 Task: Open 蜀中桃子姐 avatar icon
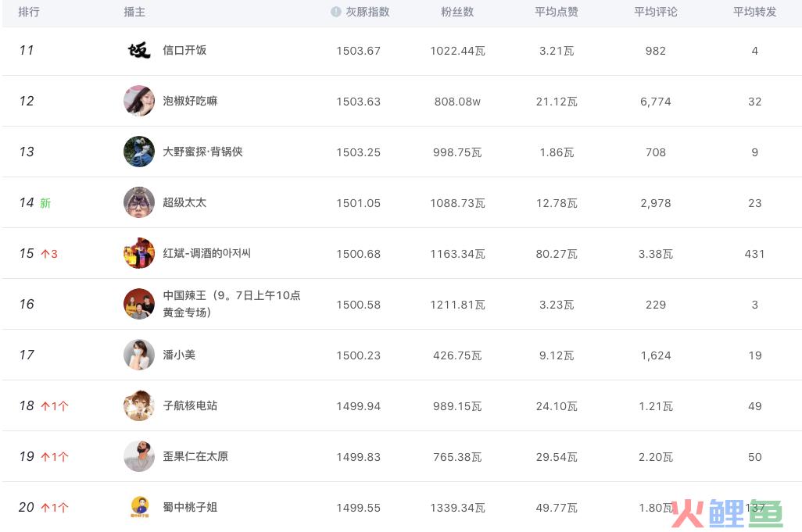tap(140, 507)
